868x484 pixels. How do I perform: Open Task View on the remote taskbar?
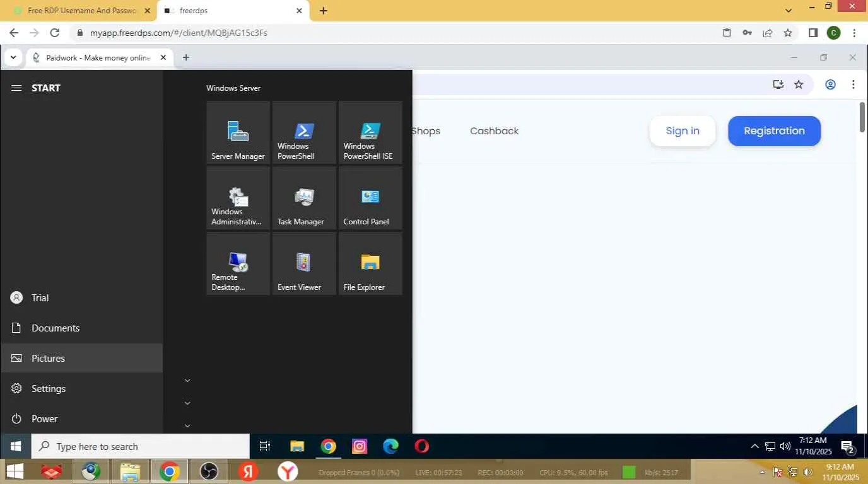(x=265, y=446)
